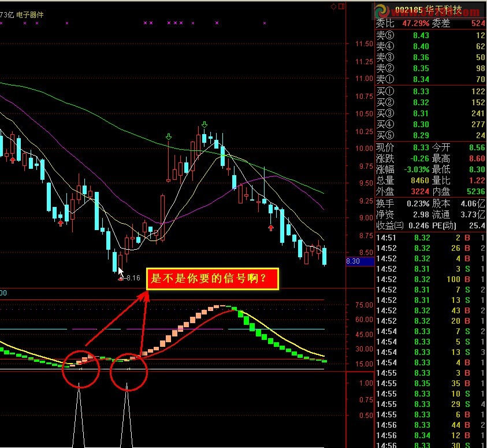Click the 委比 47.29% value
The image size is (487, 448).
click(x=415, y=23)
